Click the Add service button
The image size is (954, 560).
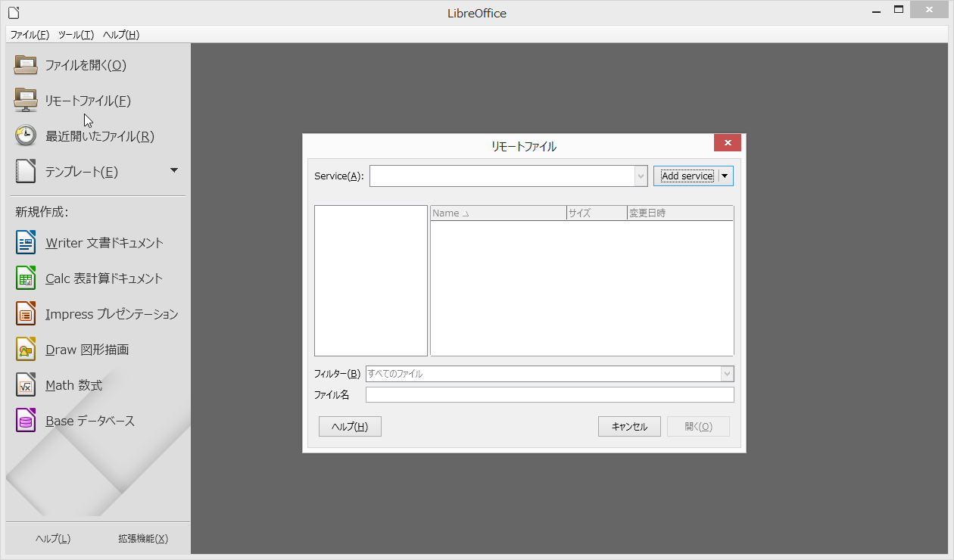(686, 176)
